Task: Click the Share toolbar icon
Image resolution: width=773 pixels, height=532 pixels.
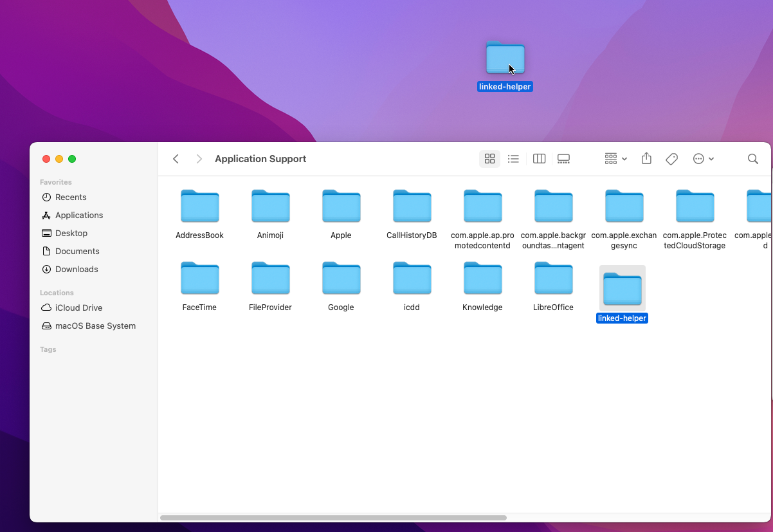Action: point(647,158)
